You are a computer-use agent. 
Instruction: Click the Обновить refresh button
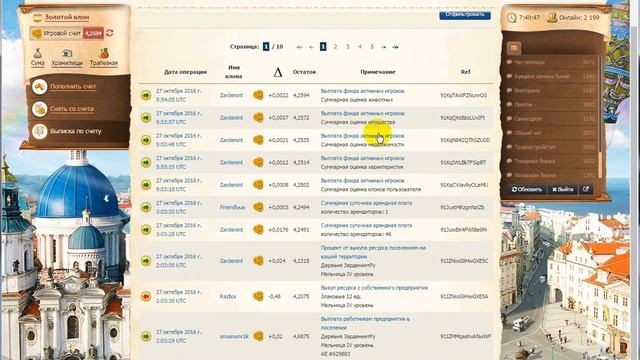click(x=527, y=189)
